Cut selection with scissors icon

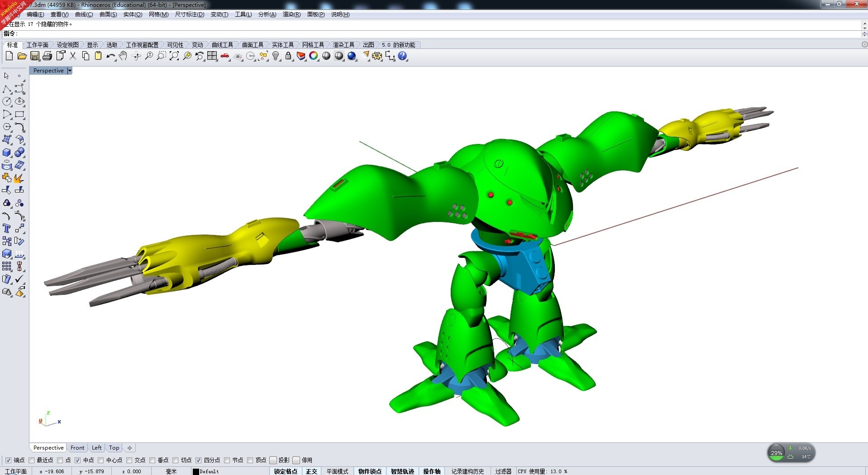pos(72,56)
